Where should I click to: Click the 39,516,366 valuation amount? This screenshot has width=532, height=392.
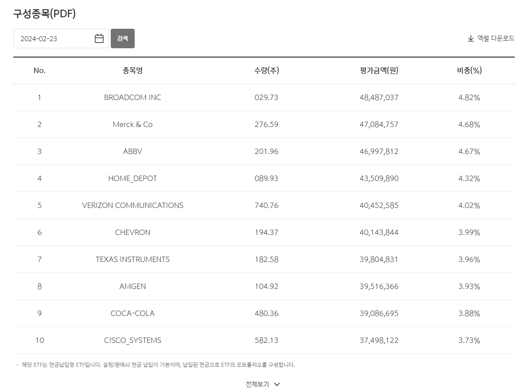click(x=379, y=286)
